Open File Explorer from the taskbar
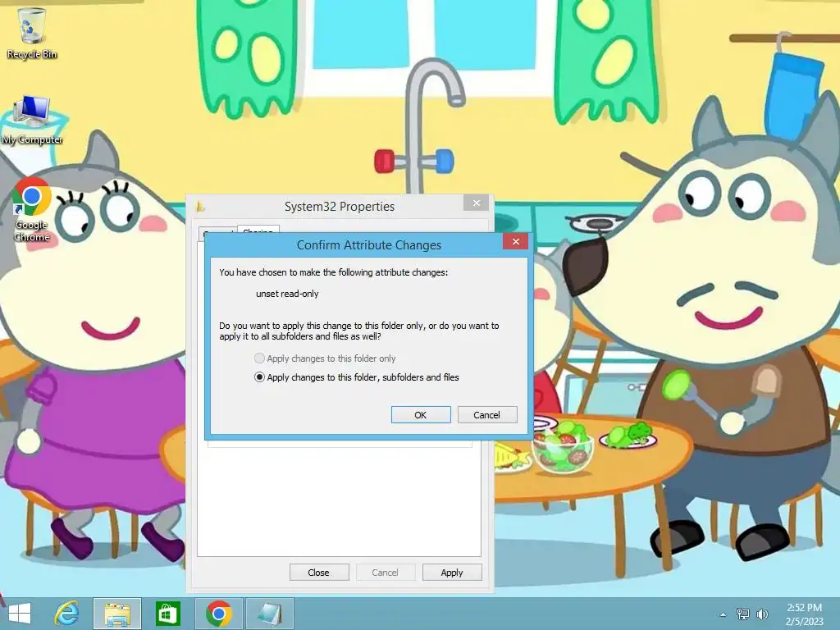Screen dimensions: 840x630 (x=117, y=614)
